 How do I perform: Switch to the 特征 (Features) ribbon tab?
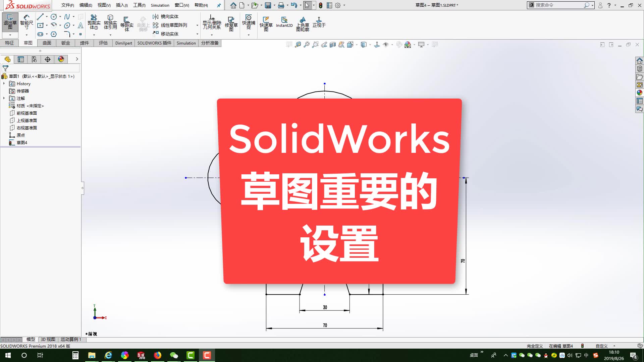(9, 43)
